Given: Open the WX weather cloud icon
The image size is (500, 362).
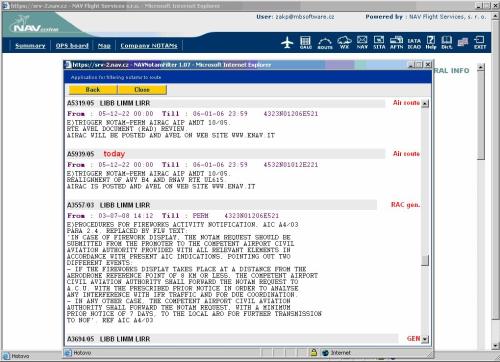Looking at the screenshot, I should [344, 43].
